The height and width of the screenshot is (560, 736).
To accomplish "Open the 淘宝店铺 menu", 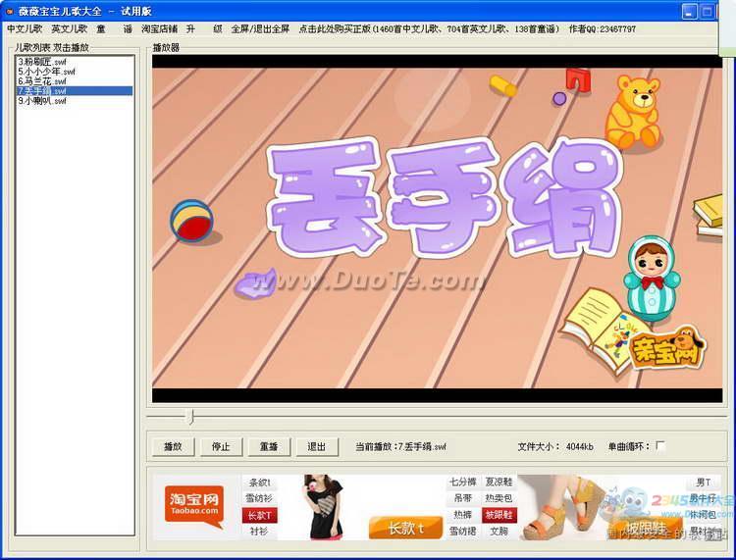I will 159,29.
